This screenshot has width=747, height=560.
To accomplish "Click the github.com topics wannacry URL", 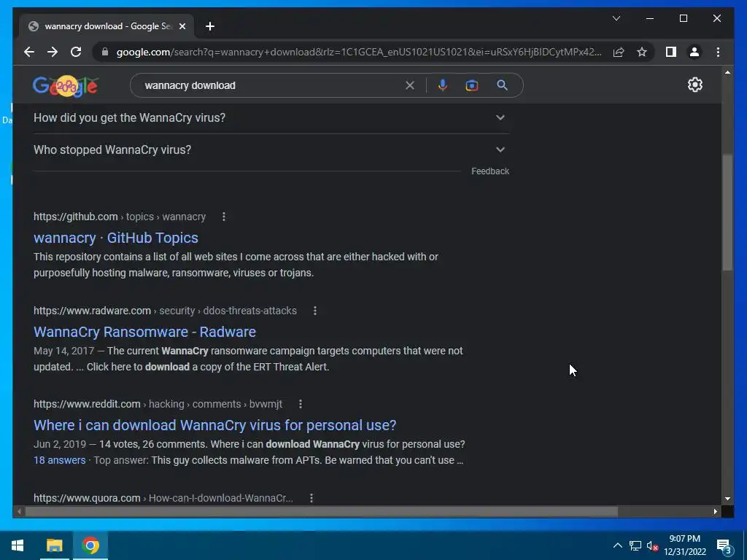I will (x=120, y=217).
